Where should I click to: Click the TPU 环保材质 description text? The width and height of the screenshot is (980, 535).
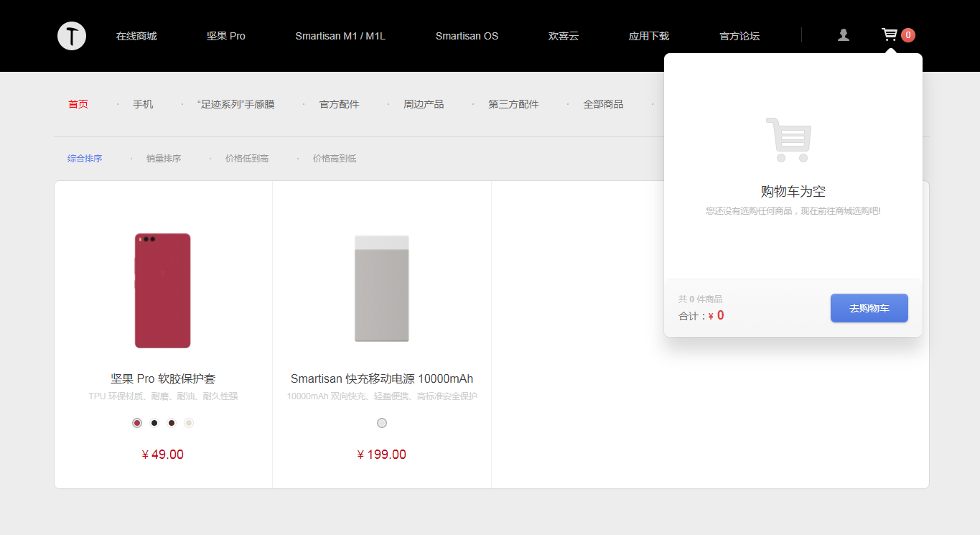pyautogui.click(x=163, y=396)
